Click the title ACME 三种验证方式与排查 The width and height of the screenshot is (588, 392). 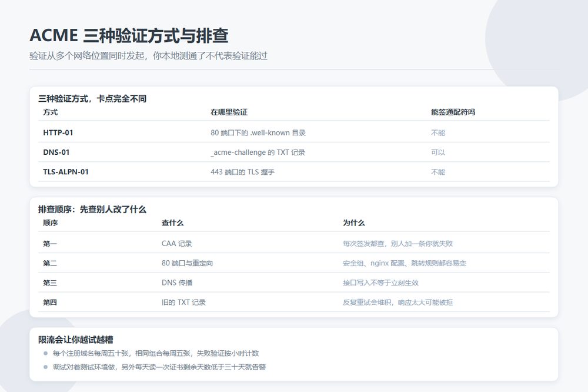(129, 36)
